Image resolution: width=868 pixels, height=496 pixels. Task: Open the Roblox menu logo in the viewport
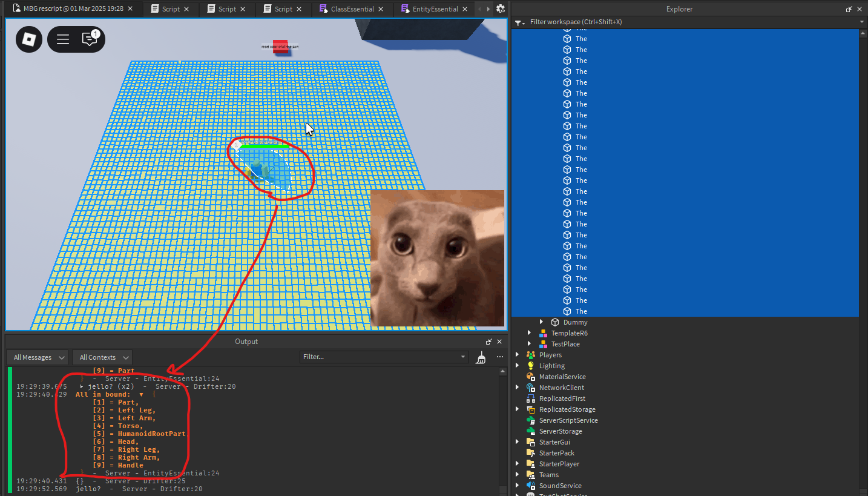tap(28, 39)
